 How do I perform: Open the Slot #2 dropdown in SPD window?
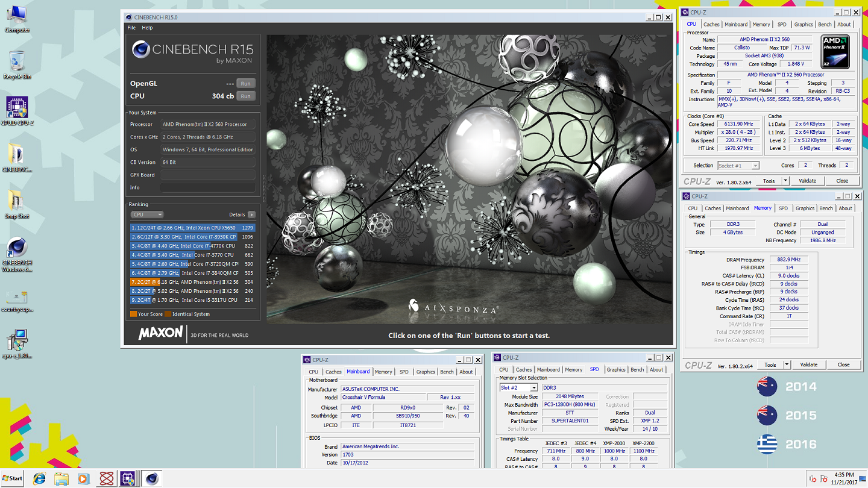tap(518, 388)
